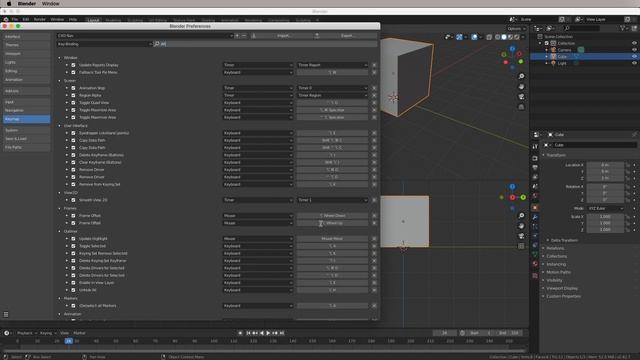Collapse the Screen keymap group

click(x=60, y=81)
